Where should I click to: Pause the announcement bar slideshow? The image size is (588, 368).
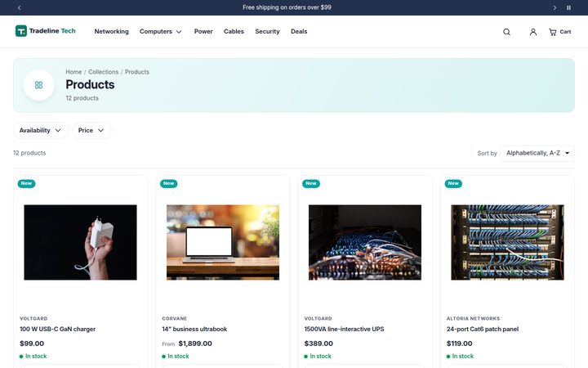[568, 7]
